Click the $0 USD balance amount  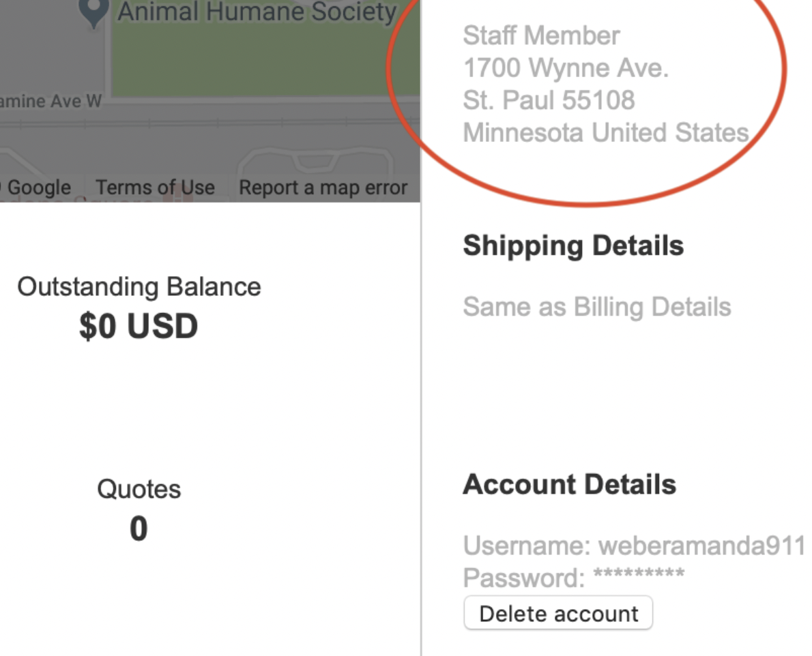coord(139,327)
